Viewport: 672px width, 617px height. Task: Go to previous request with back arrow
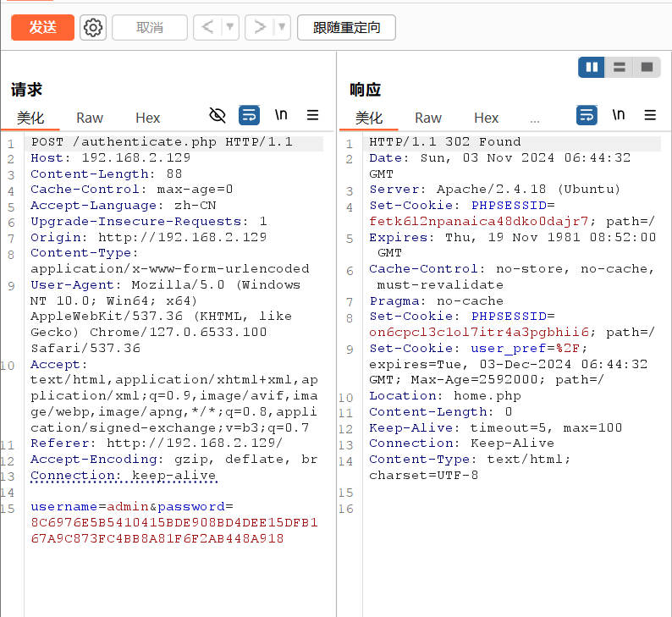206,28
